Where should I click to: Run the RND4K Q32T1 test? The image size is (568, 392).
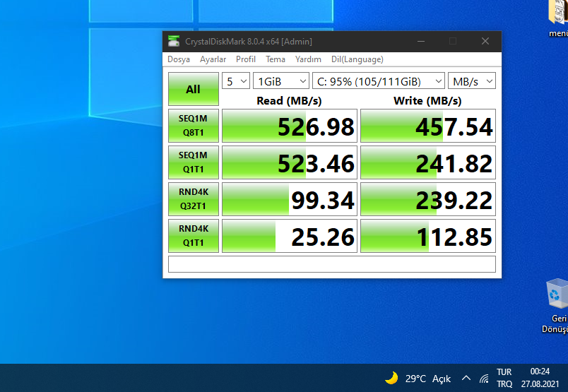(194, 199)
